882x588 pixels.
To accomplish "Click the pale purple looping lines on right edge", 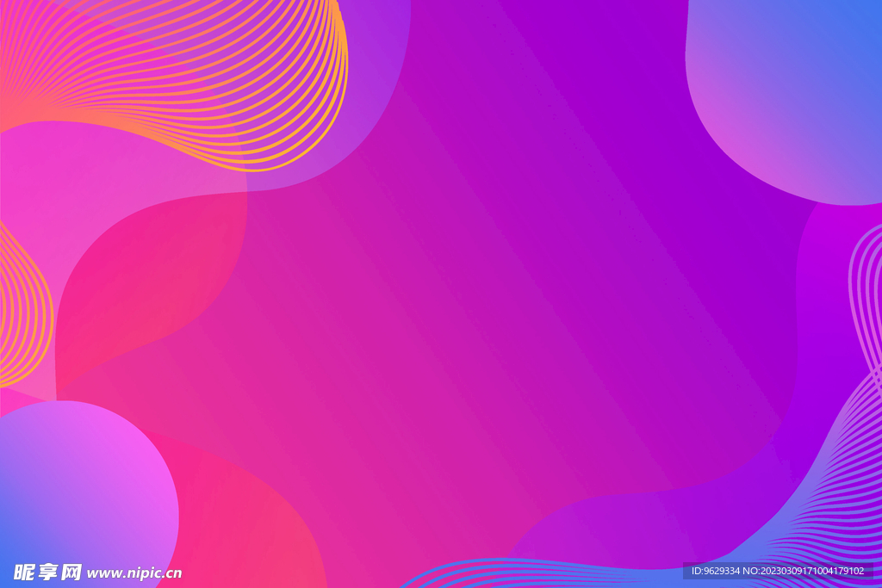I will (866, 293).
